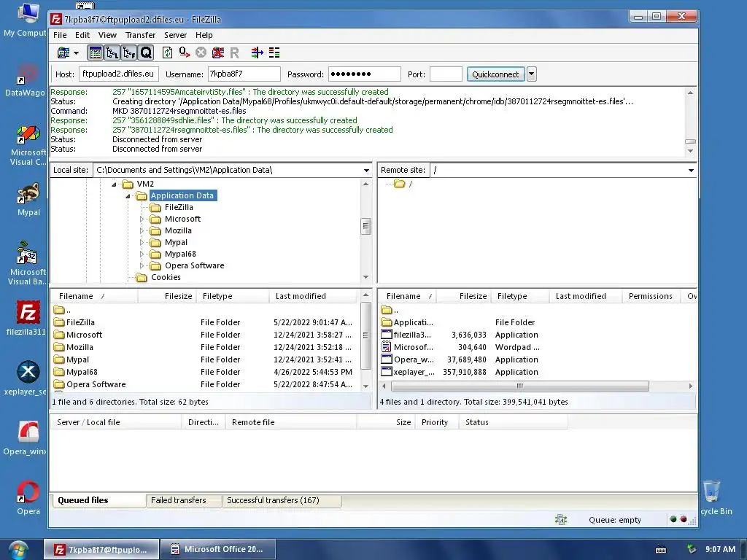Click reconnect to last server icon

click(x=234, y=52)
